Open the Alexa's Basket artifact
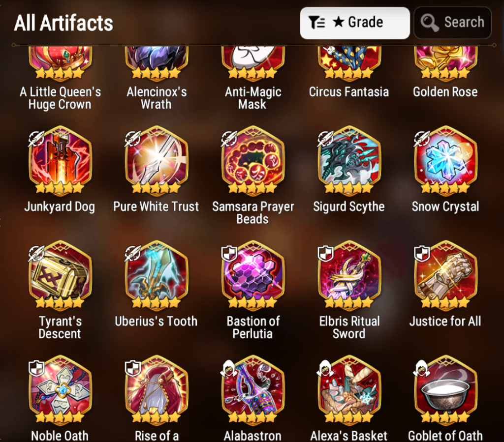 [x=349, y=390]
